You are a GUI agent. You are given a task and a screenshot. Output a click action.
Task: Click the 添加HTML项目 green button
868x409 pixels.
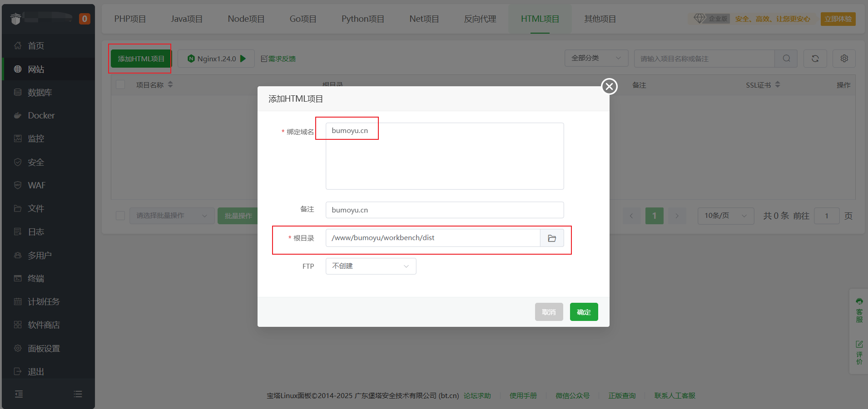click(141, 59)
